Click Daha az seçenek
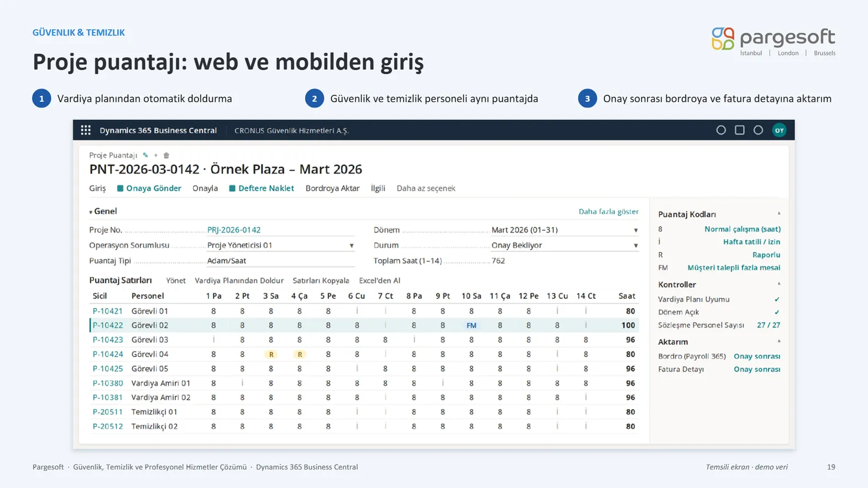The height and width of the screenshot is (488, 868). click(426, 188)
